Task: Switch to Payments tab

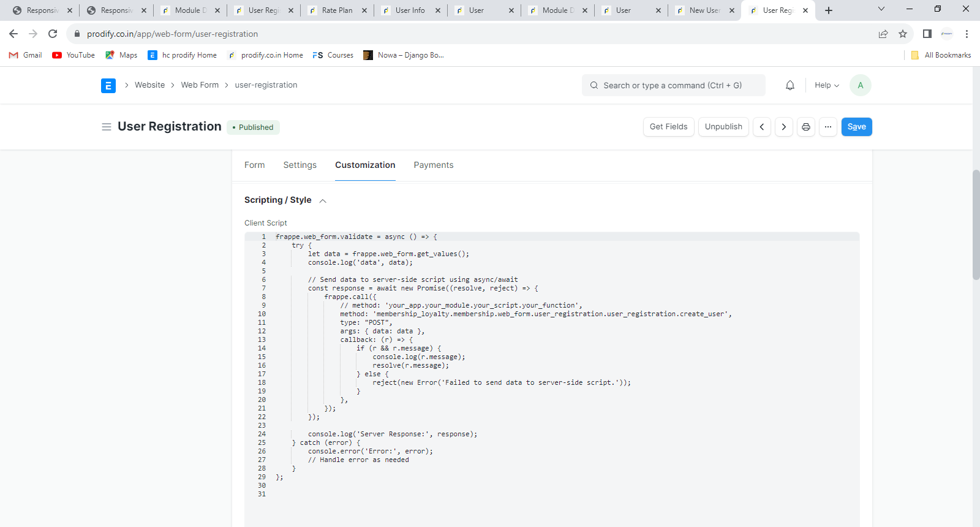Action: (434, 165)
